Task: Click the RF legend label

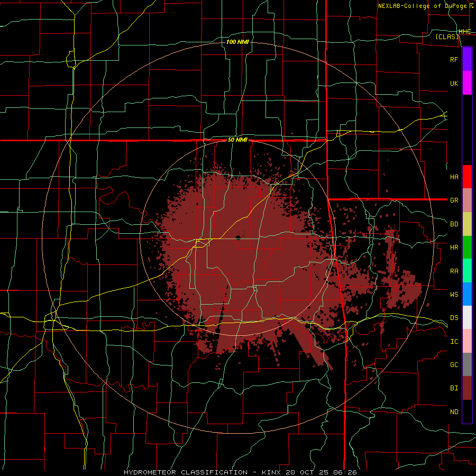Action: click(x=454, y=59)
